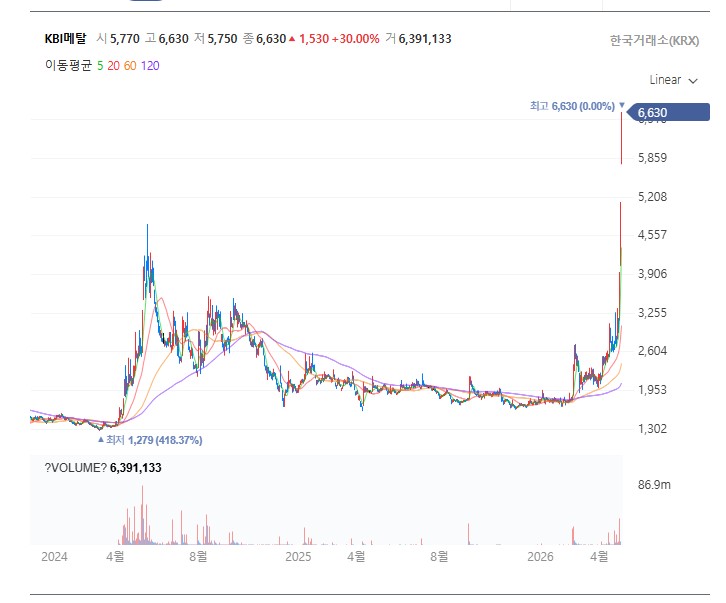Click the 5,208 price axis label

652,197
